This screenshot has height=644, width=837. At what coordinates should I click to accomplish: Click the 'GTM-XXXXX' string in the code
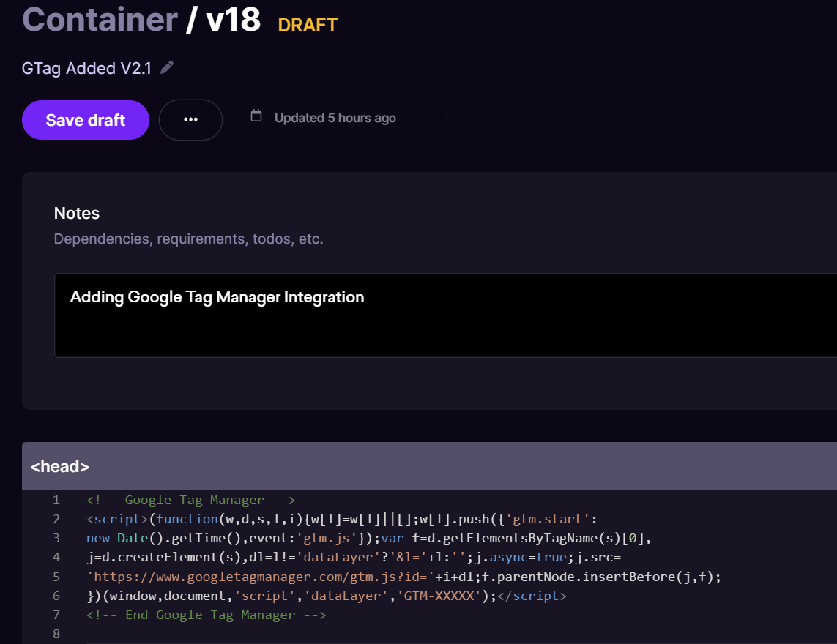click(x=439, y=596)
